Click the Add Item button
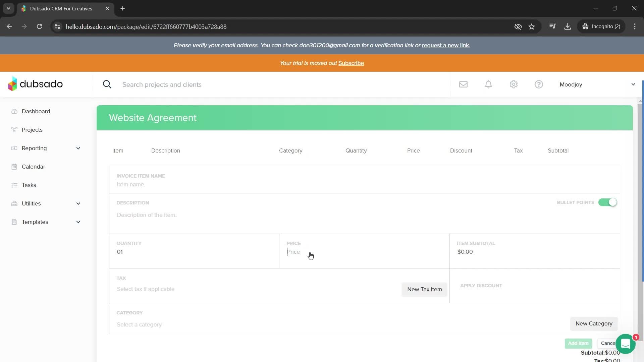Viewport: 644px width, 362px height. (x=578, y=343)
